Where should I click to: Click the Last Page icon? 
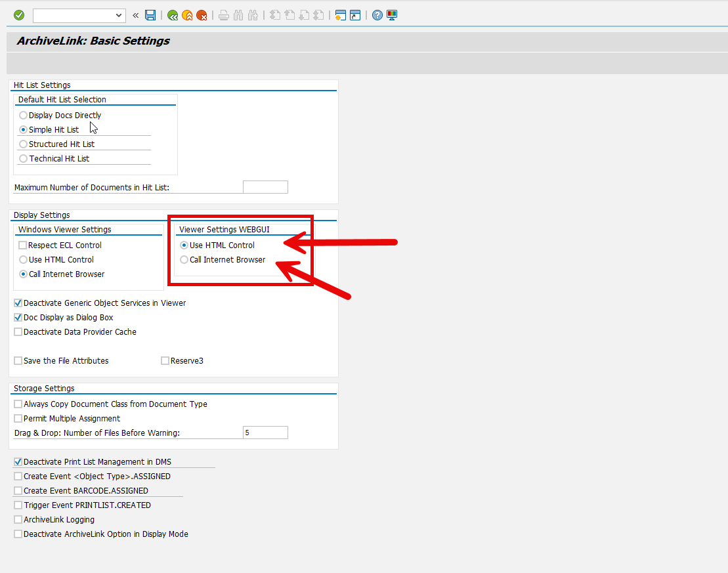tap(318, 15)
